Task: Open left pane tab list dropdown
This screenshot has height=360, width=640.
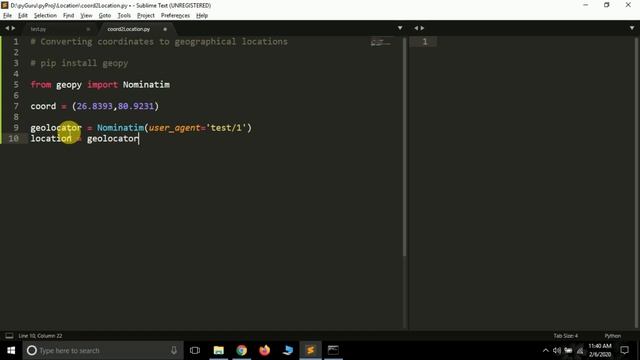Action: click(400, 28)
